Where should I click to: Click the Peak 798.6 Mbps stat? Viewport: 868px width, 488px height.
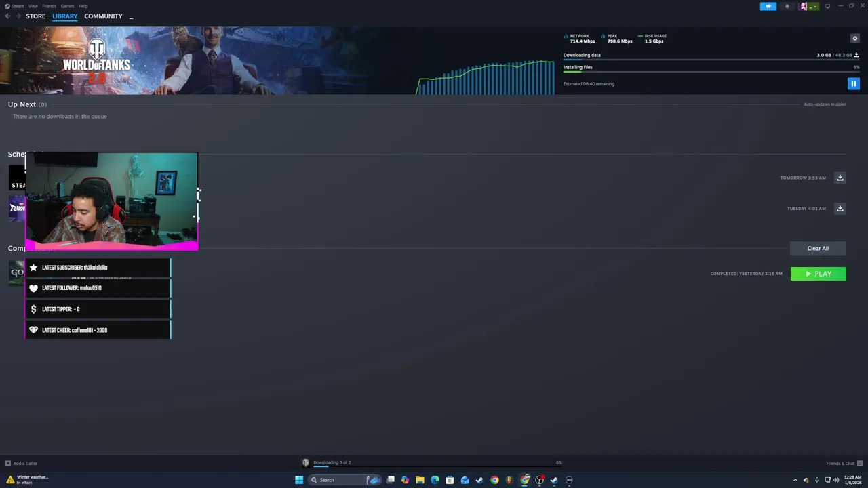pos(618,39)
